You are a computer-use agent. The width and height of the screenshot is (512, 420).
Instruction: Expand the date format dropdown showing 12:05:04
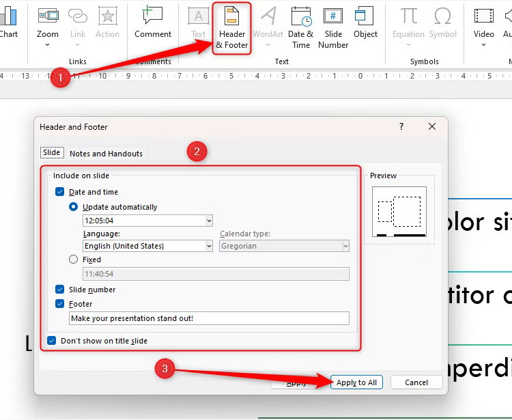click(209, 221)
